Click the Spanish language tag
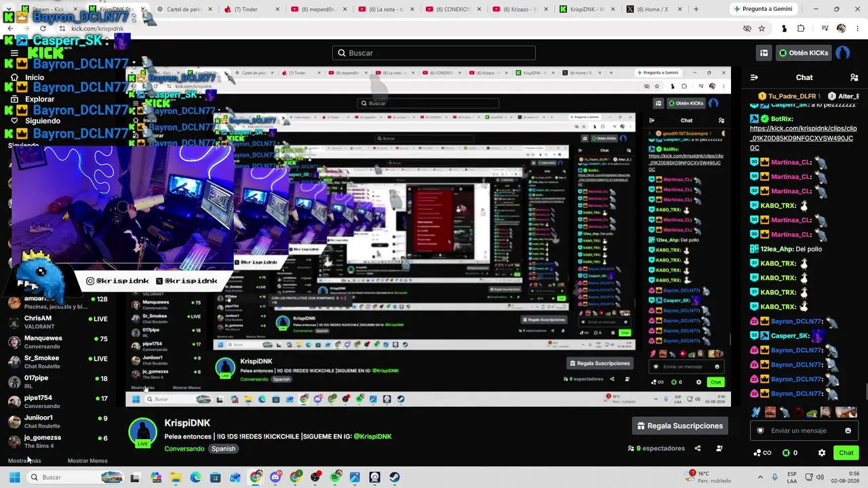868x488 pixels. click(223, 449)
